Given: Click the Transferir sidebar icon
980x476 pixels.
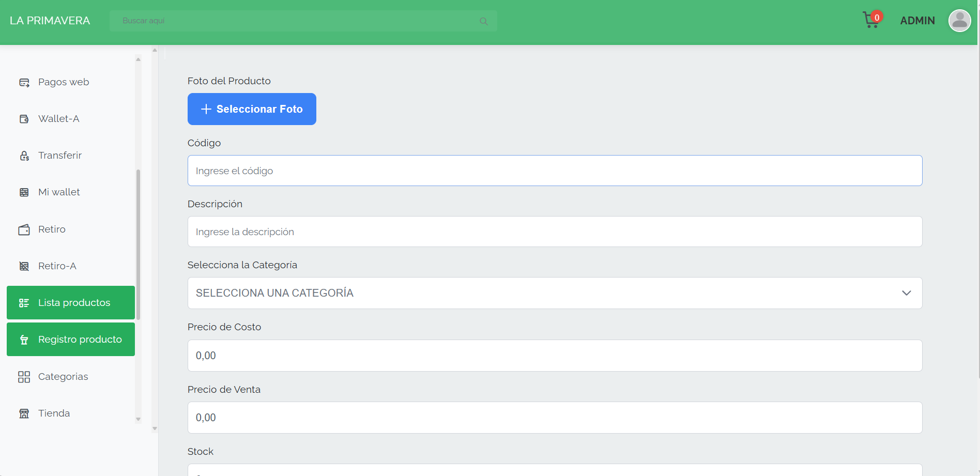Looking at the screenshot, I should coord(24,156).
